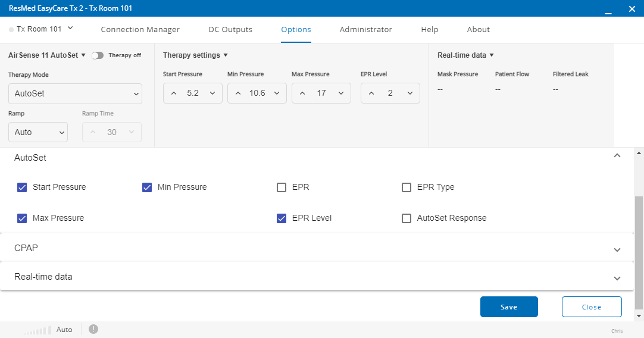Check the EPR Type checkbox

406,187
